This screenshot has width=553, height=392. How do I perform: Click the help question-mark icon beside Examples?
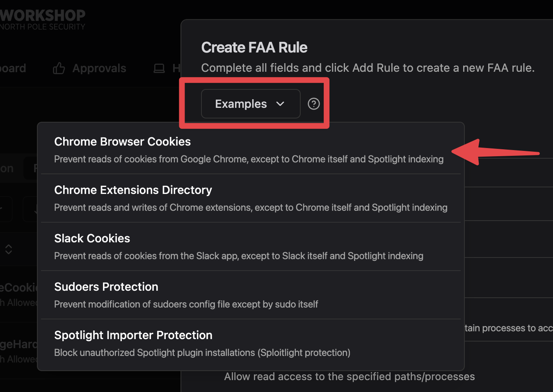[x=314, y=104]
